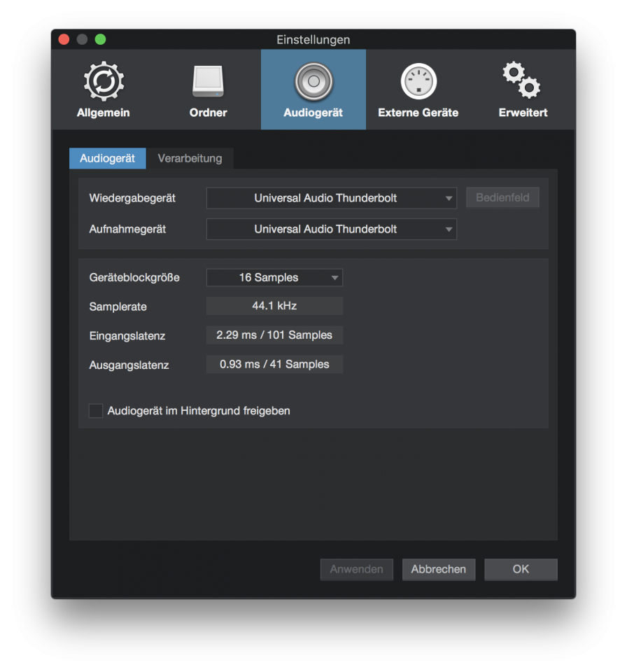Screen dimensions: 627x672
Task: Click the Anwenden button
Action: 357,569
